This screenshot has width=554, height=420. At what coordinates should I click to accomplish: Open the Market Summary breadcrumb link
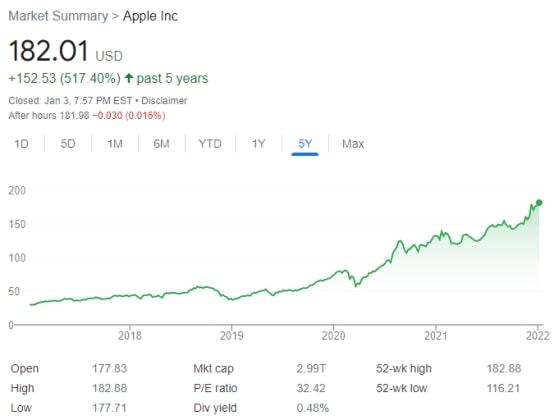tap(58, 16)
